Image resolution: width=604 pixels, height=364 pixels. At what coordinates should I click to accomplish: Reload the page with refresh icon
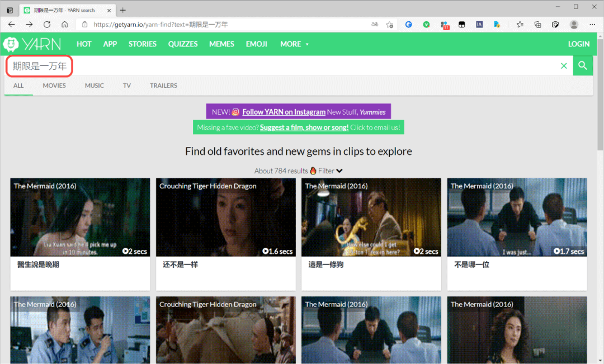[x=47, y=24]
